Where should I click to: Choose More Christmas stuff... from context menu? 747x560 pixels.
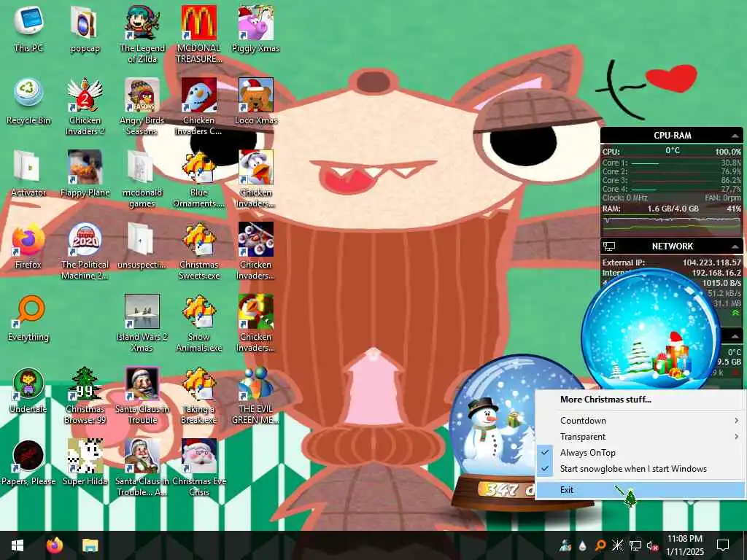640,400
